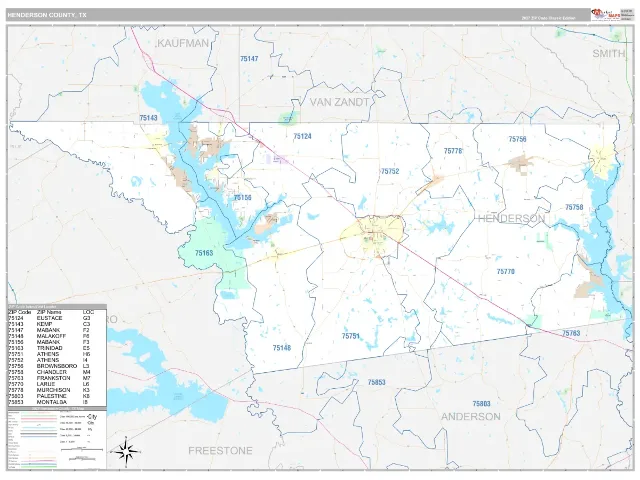This screenshot has width=640, height=480.
Task: Click the HENDERSON COUNTY, TX title text
Action: (x=47, y=15)
